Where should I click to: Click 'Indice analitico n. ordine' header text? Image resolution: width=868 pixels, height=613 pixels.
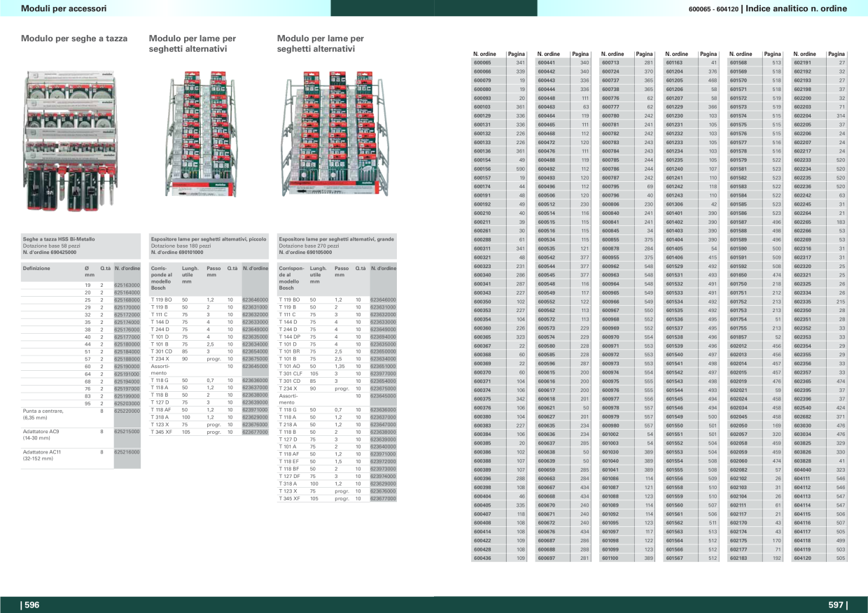tap(797, 8)
